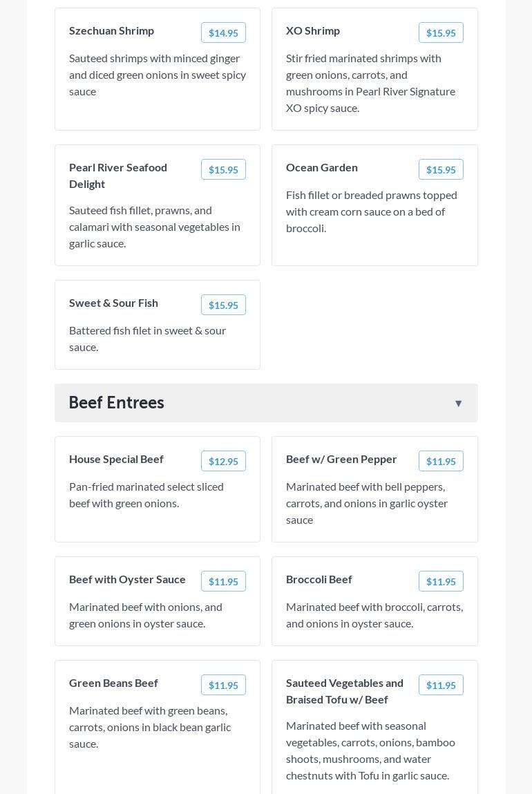Click Green Beans Beef price tag
532x794 pixels.
tap(223, 686)
